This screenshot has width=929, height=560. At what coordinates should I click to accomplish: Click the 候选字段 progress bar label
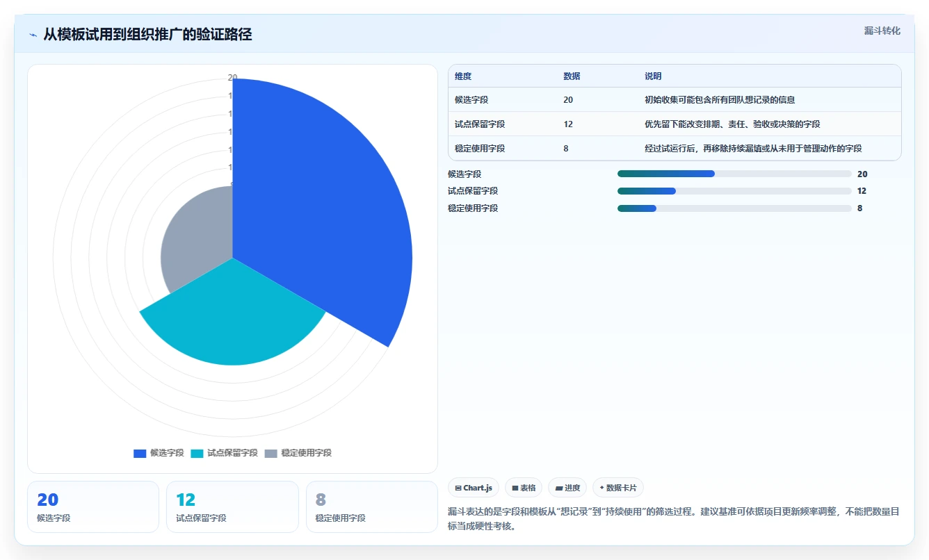coord(464,174)
